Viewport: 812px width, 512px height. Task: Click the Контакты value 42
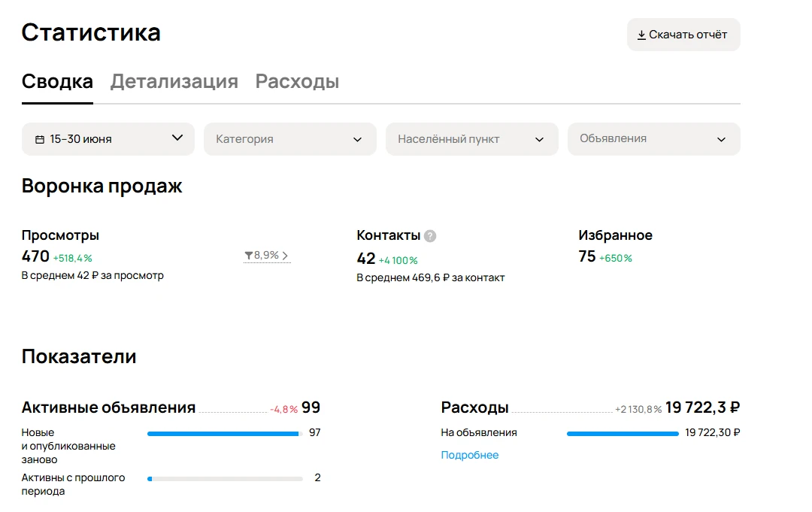tap(366, 259)
